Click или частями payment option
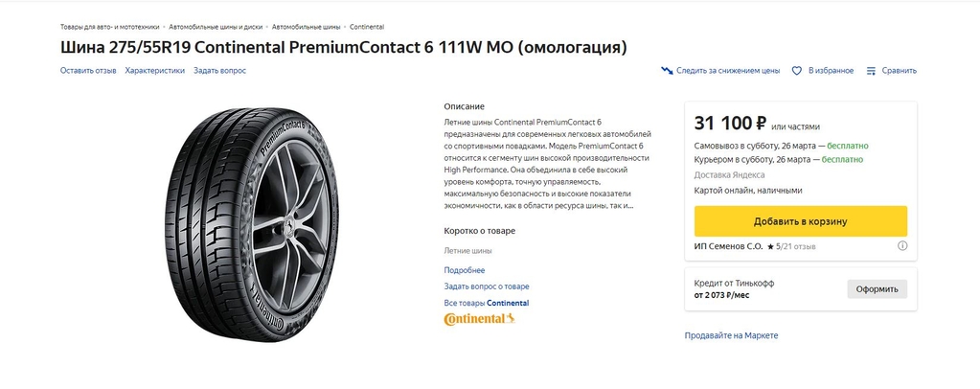Viewport: 980px width, 389px height. 795,126
